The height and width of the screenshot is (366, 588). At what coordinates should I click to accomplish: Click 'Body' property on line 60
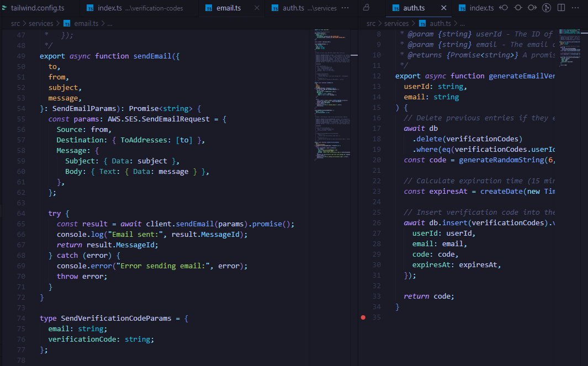point(73,171)
